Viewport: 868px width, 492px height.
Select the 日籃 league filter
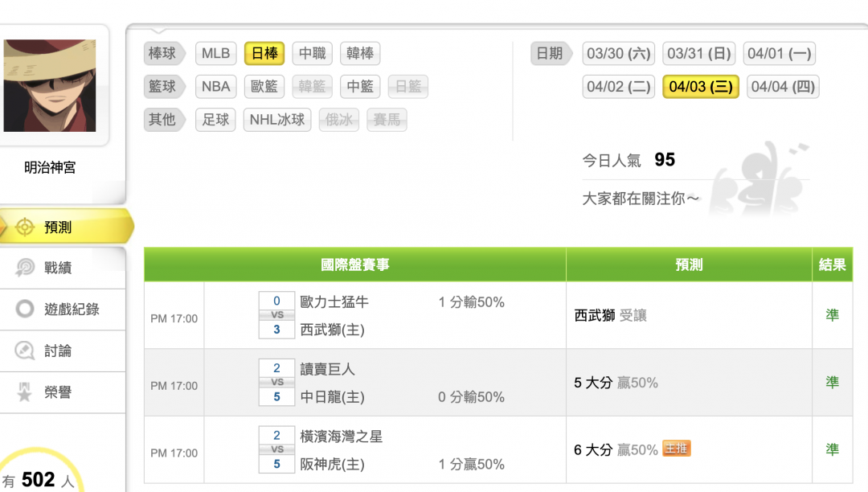click(408, 86)
